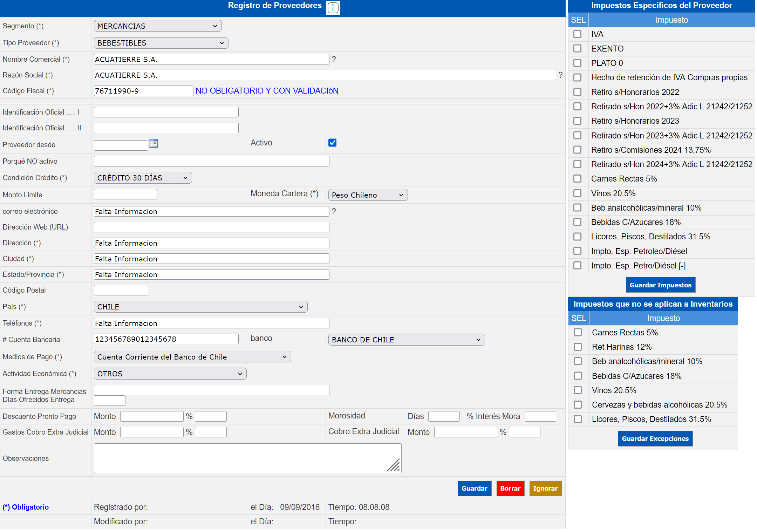
Task: Click Guardar Impuestos button
Action: 660,285
